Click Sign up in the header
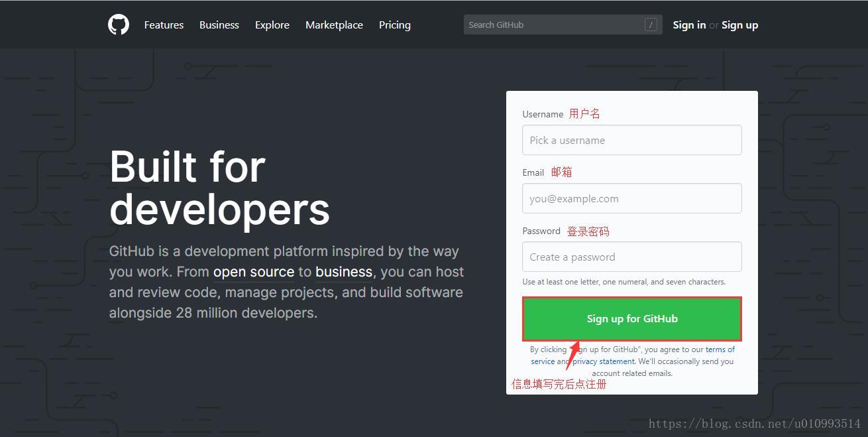Image resolution: width=868 pixels, height=437 pixels. pos(739,25)
